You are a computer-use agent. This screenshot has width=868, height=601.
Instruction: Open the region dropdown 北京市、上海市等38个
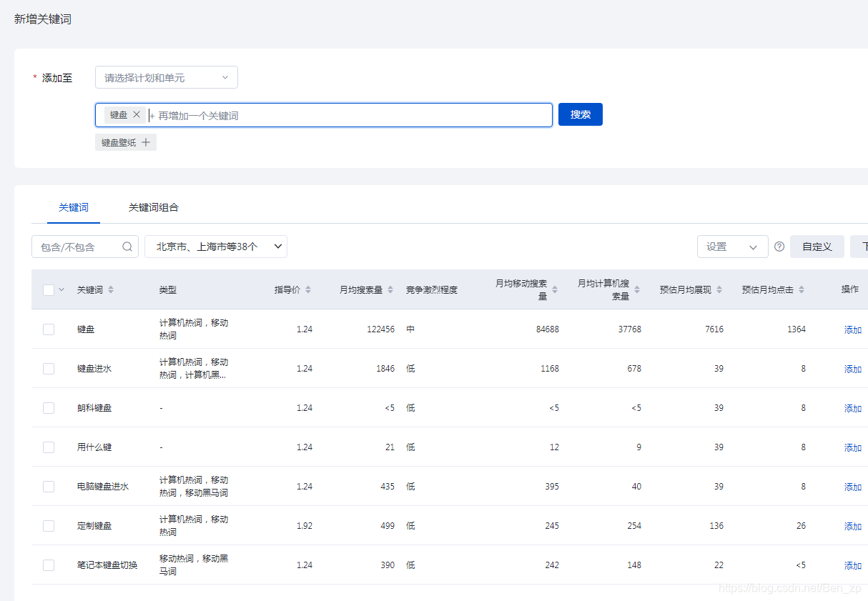pos(216,247)
